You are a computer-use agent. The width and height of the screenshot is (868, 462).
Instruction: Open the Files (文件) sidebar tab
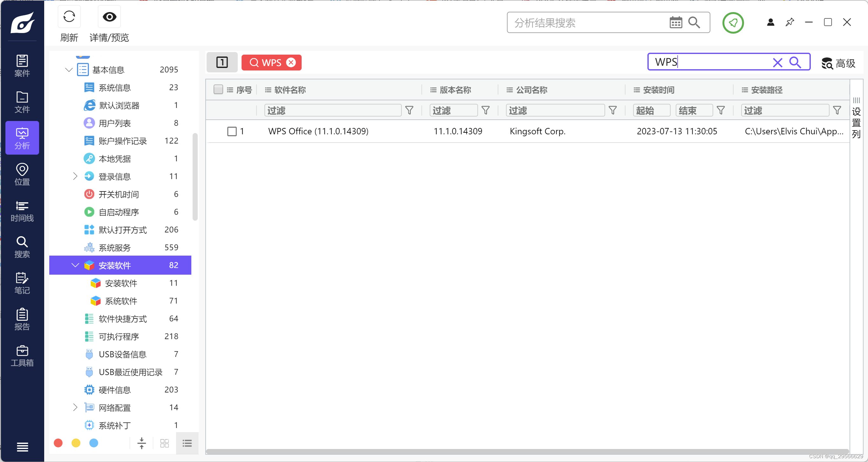[22, 102]
